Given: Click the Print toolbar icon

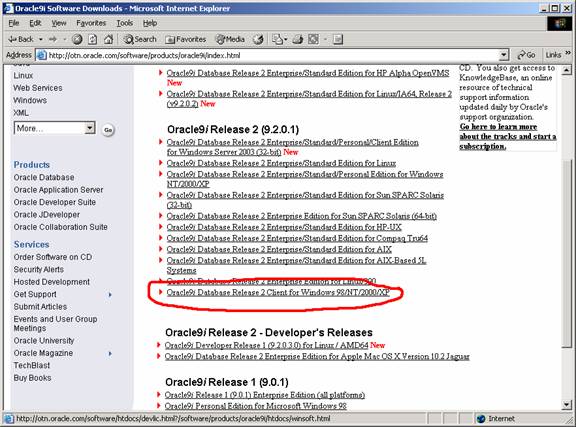Looking at the screenshot, I should (x=298, y=39).
